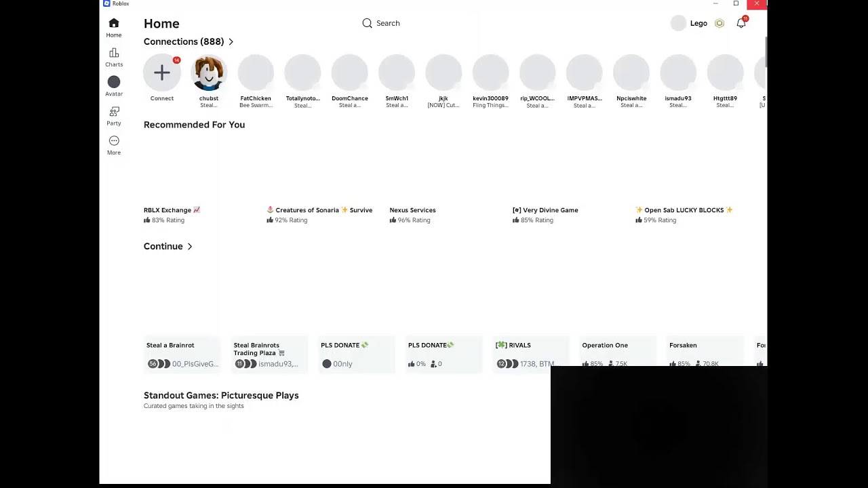Screen dimensions: 868x488
Task: Open jkjk connection avatar
Action: point(443,73)
